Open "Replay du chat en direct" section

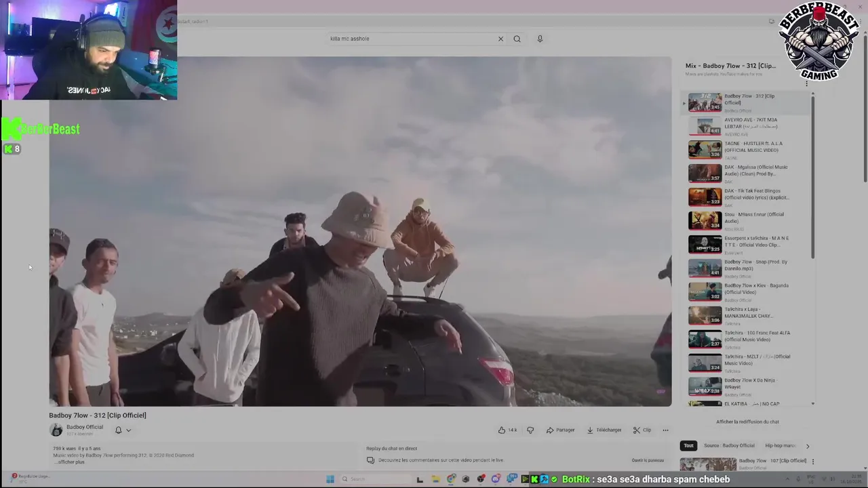(391, 448)
